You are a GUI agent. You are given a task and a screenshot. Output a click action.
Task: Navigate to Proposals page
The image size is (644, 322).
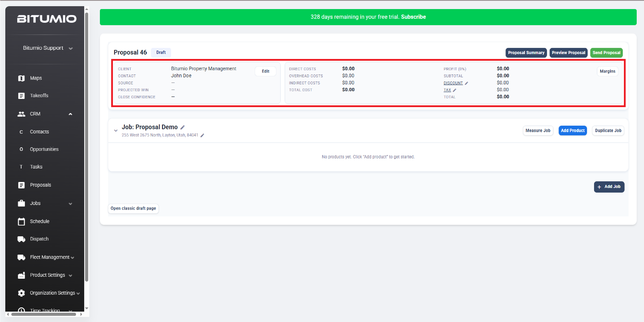pyautogui.click(x=40, y=185)
